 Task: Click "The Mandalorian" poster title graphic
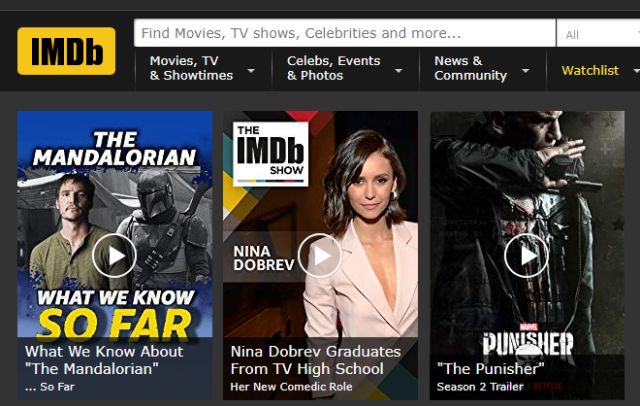[115, 149]
